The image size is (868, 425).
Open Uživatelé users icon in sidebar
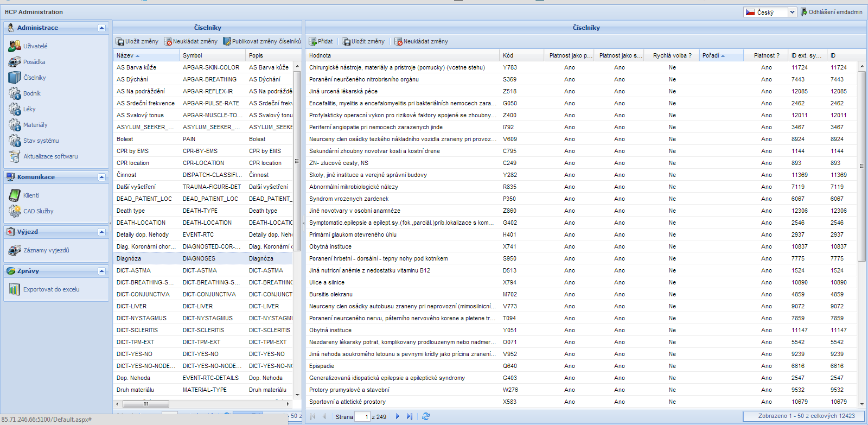tap(15, 46)
